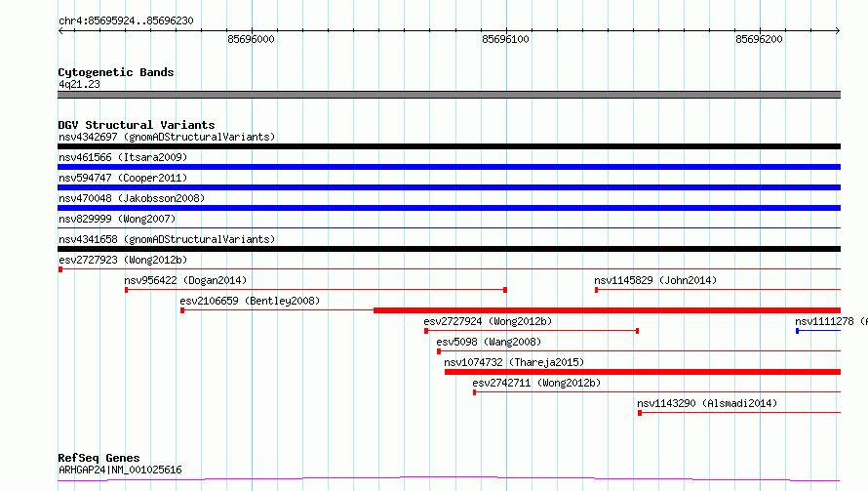Select variant label nsv1074732 (Thareja2015)
Screen dimensions: 868x491
click(514, 362)
